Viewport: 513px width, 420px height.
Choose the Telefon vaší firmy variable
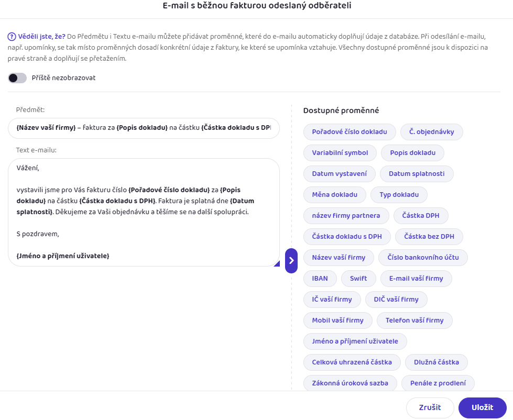(414, 320)
